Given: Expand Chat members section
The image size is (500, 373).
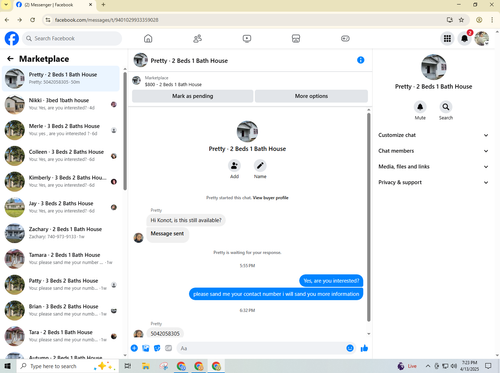Looking at the screenshot, I should (x=433, y=151).
